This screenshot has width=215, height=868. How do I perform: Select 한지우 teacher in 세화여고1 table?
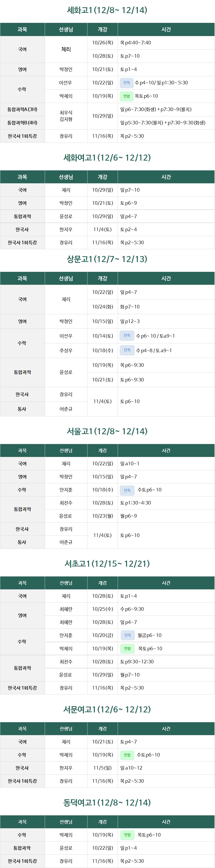pos(66,230)
